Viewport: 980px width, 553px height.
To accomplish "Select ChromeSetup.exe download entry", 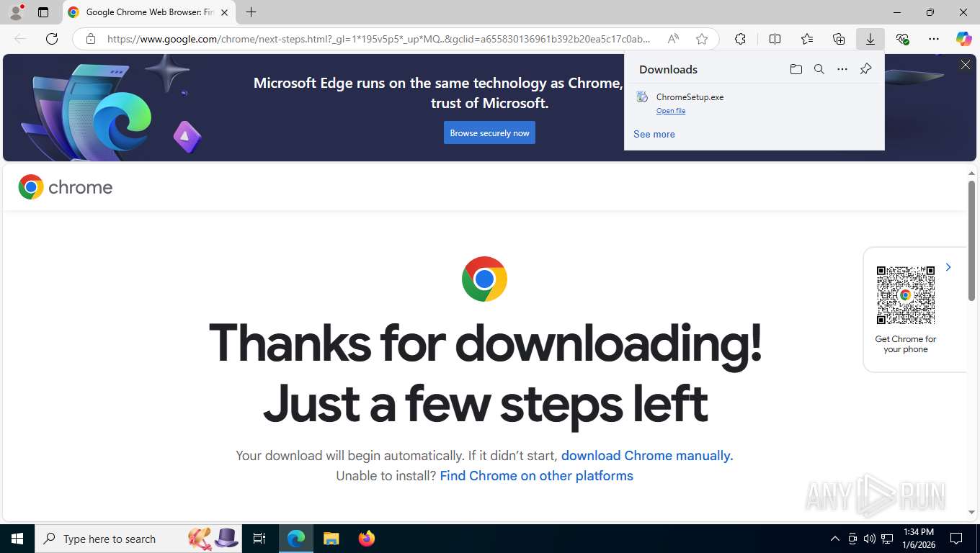I will click(754, 103).
